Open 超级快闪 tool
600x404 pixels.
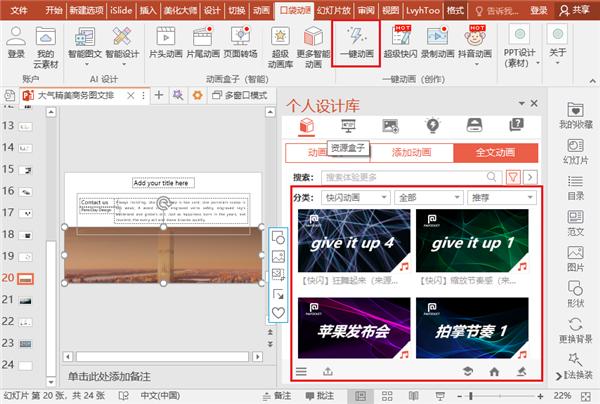pos(401,42)
